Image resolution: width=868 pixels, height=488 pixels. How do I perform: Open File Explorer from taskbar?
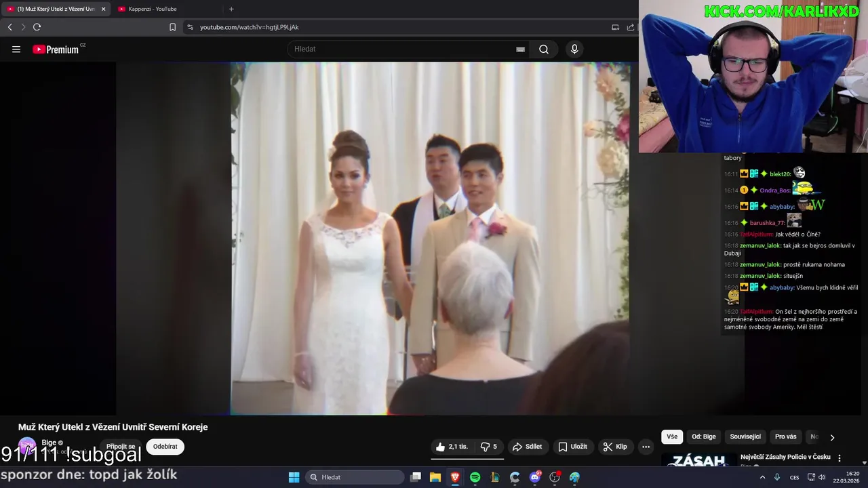click(x=435, y=477)
